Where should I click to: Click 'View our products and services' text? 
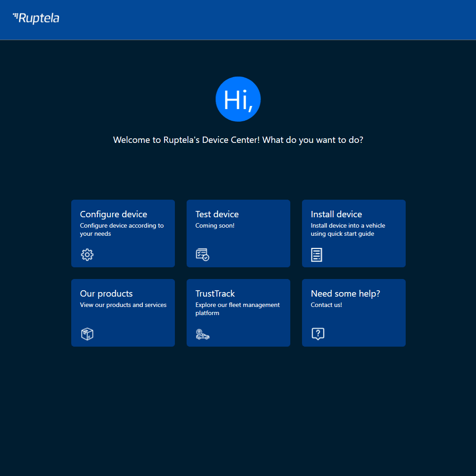pyautogui.click(x=123, y=305)
